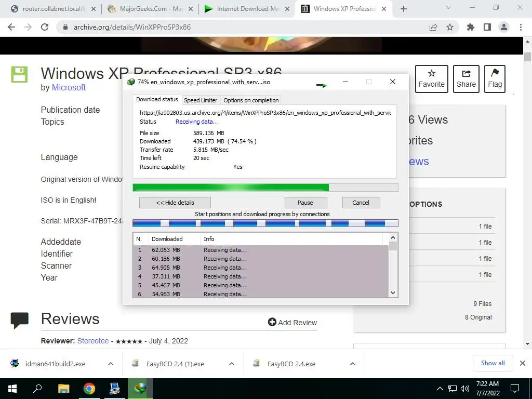
Task: Close the MajorGeeks.Com tab
Action: click(x=191, y=9)
